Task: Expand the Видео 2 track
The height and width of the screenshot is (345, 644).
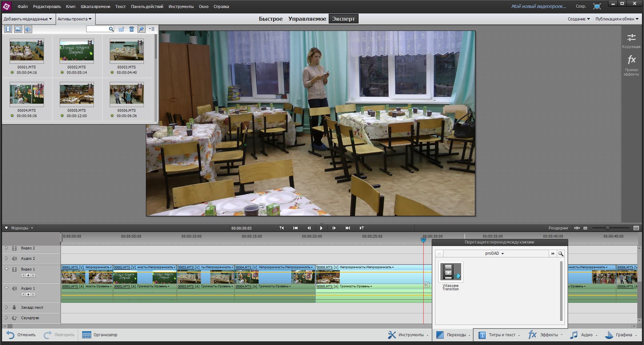Action: (x=6, y=248)
